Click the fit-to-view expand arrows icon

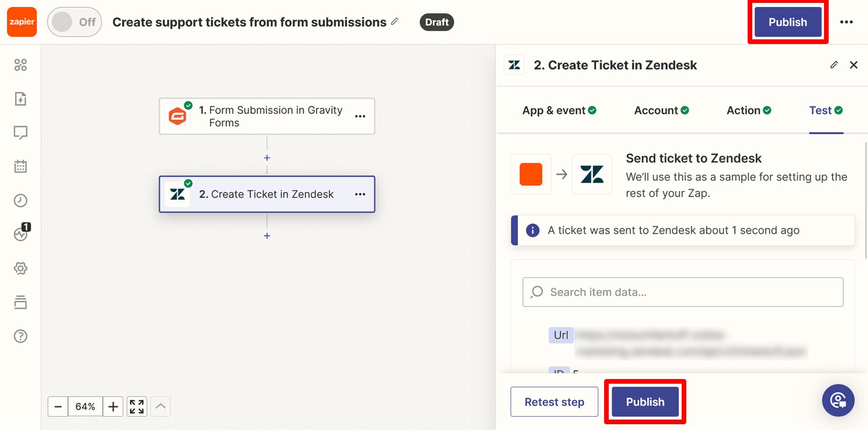click(x=137, y=406)
